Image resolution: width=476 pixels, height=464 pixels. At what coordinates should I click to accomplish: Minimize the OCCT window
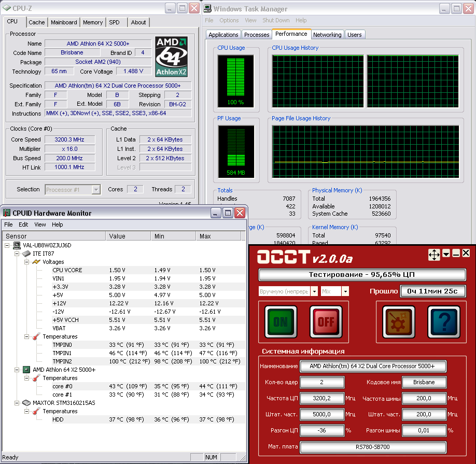pyautogui.click(x=456, y=254)
